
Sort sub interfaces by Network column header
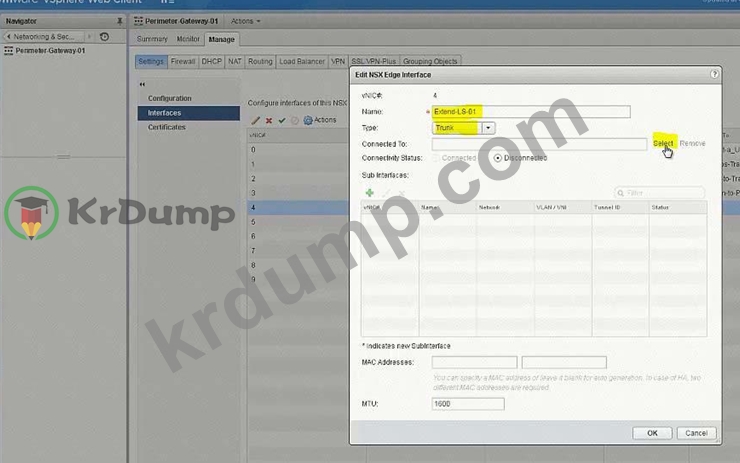click(x=505, y=207)
